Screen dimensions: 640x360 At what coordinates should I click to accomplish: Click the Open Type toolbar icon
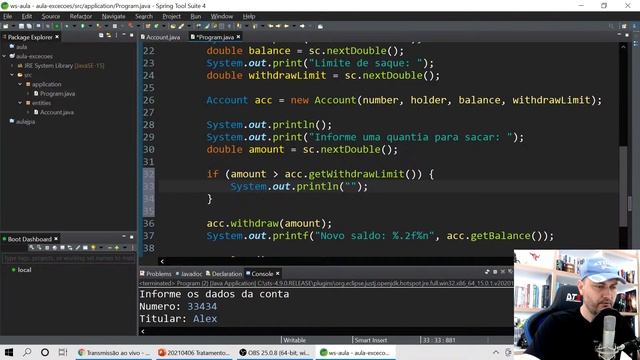pos(173,26)
